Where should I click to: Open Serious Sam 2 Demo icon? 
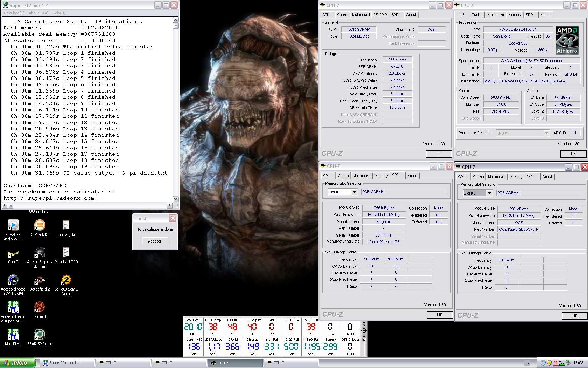[x=66, y=280]
